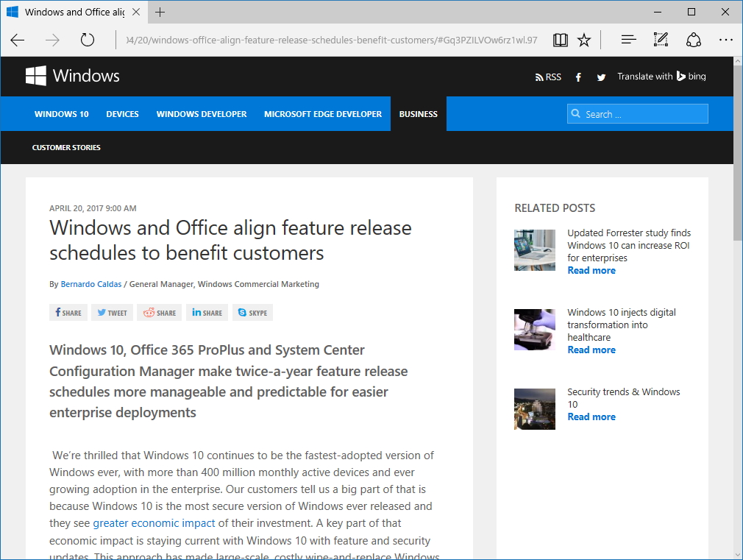Click inside the Search field
Screen dimensions: 743x560
tap(644, 114)
